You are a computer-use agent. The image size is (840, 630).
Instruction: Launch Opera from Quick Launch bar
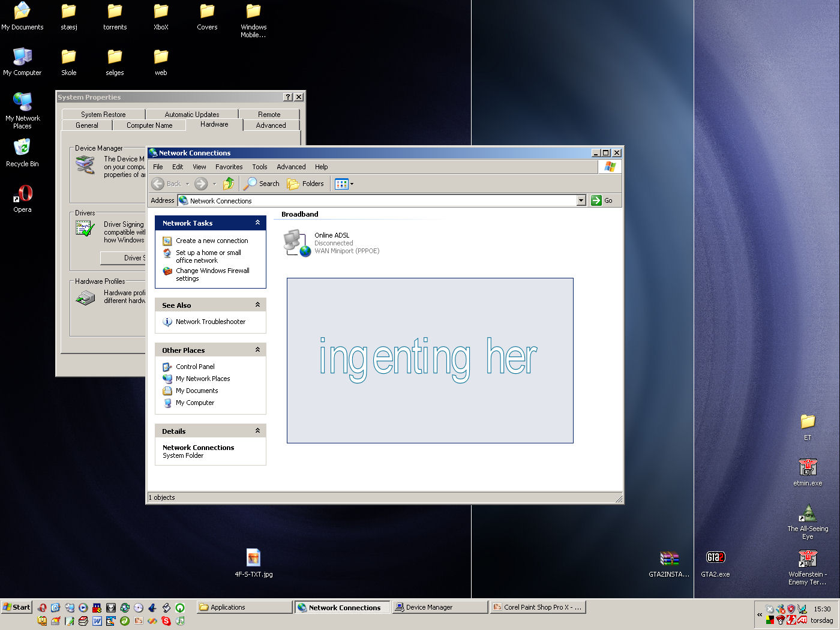pyautogui.click(x=41, y=607)
